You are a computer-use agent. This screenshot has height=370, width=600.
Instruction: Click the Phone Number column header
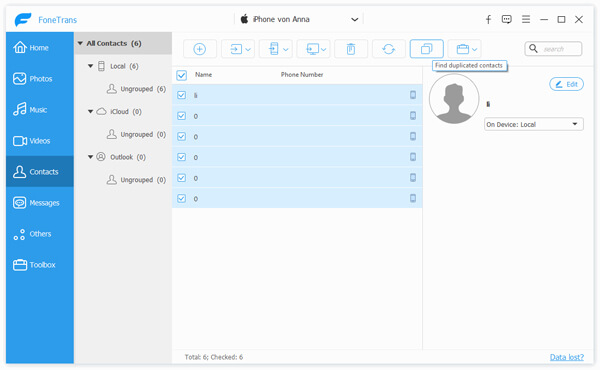click(302, 75)
